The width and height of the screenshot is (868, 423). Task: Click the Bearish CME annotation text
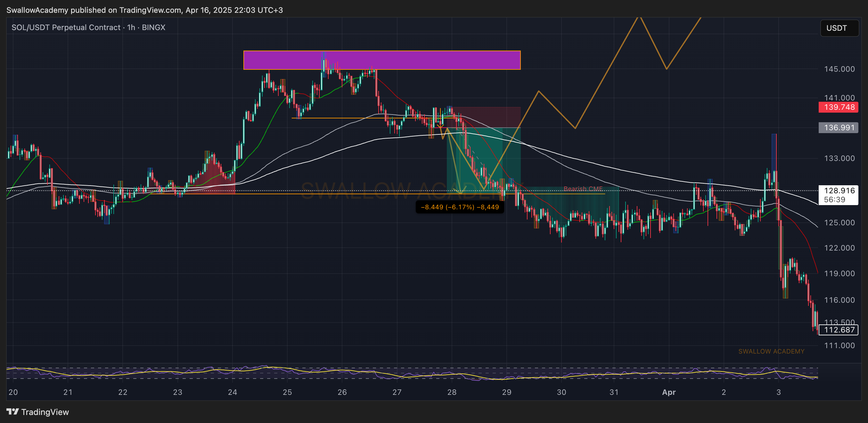tap(583, 189)
